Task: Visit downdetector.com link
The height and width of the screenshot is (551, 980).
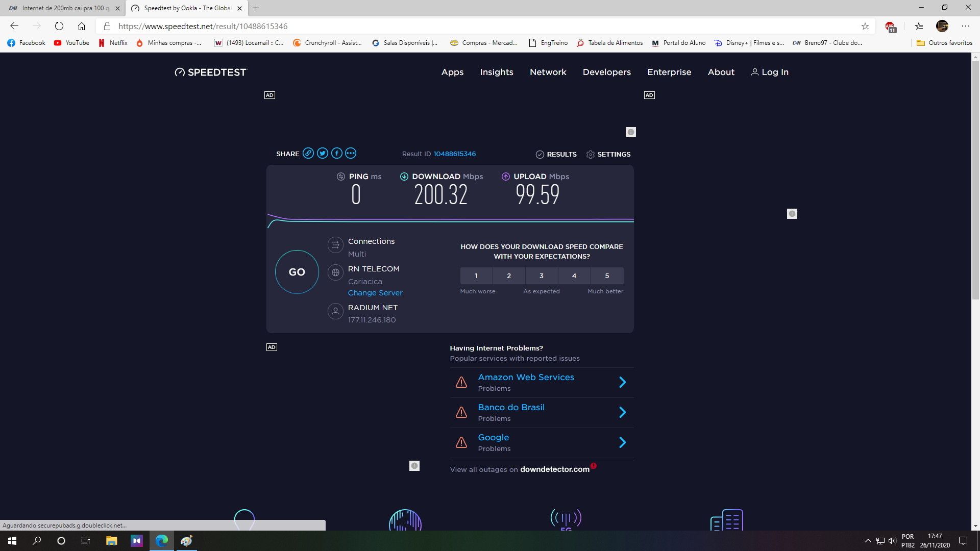Action: (x=555, y=469)
